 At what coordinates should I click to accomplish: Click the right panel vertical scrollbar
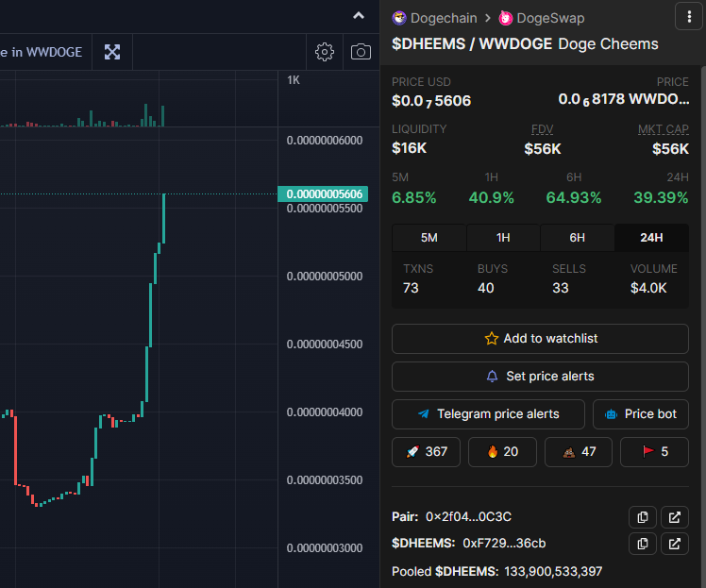[x=703, y=327]
